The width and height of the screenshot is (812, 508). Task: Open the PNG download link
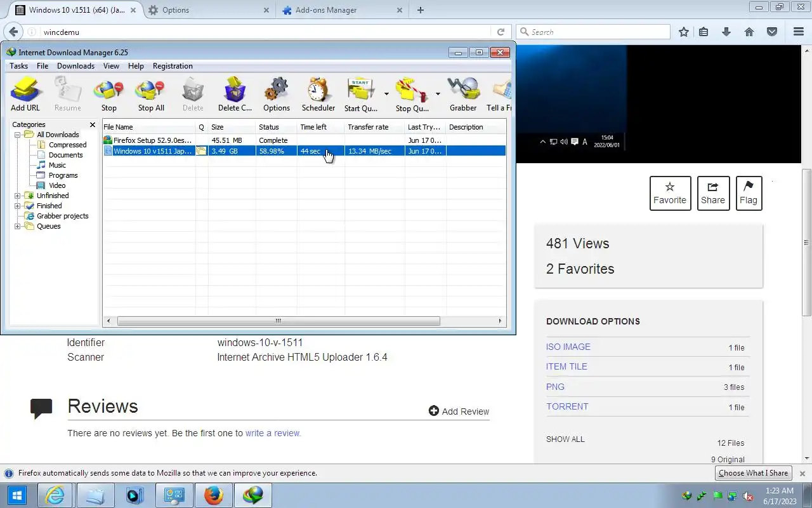click(x=555, y=387)
